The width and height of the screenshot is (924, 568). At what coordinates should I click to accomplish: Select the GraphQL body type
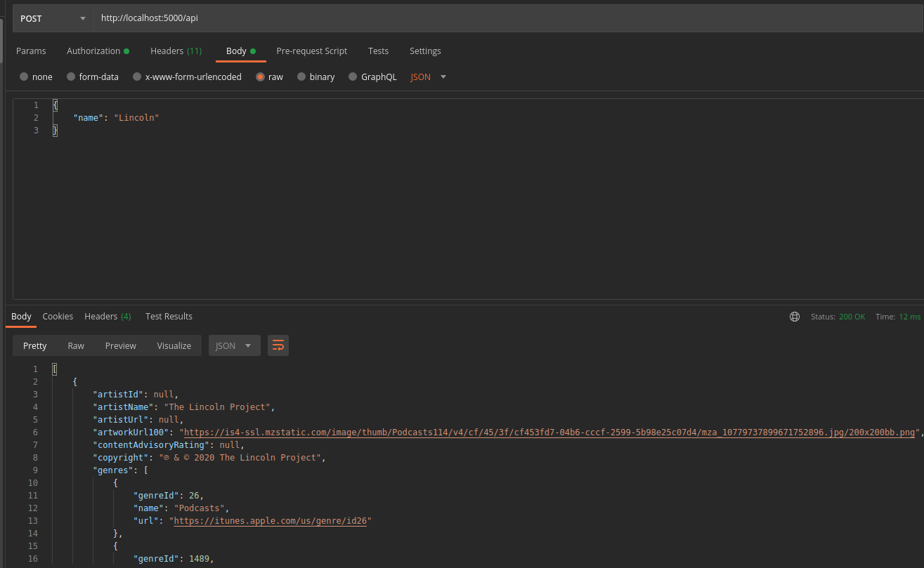(372, 77)
